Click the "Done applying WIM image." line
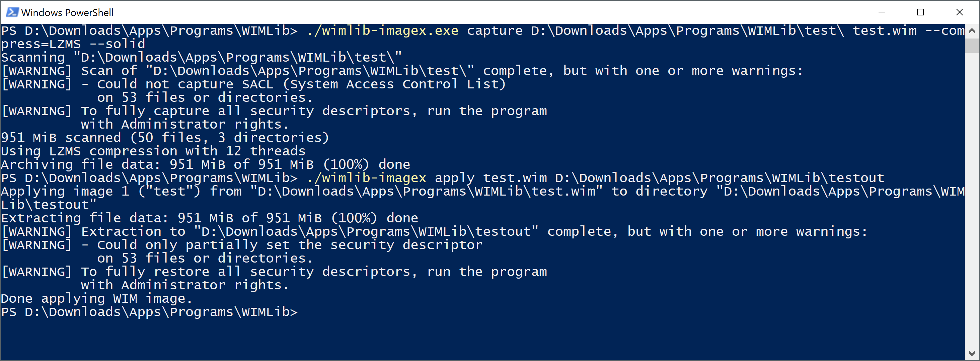This screenshot has height=361, width=980. coord(97,299)
